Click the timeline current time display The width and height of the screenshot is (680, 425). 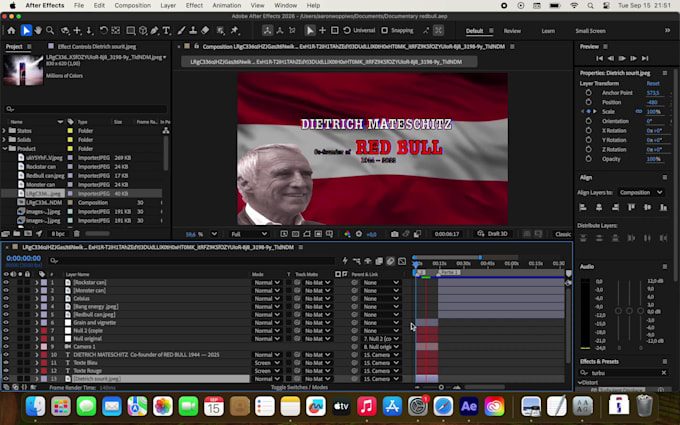(23, 258)
